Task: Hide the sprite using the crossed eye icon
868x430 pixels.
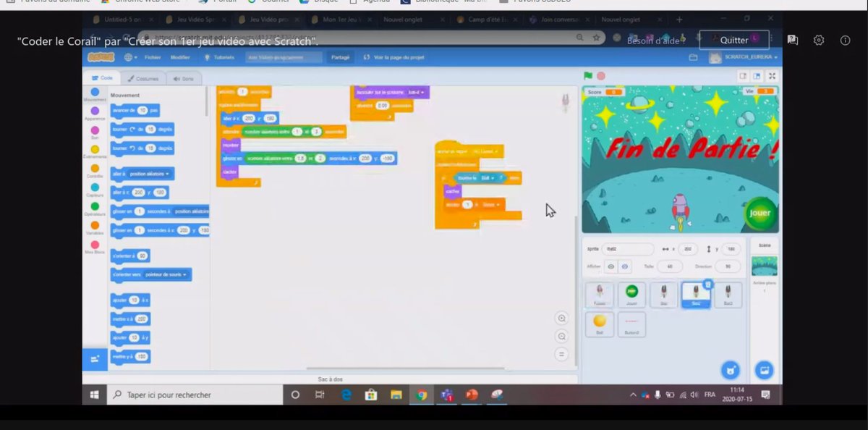Action: 624,267
